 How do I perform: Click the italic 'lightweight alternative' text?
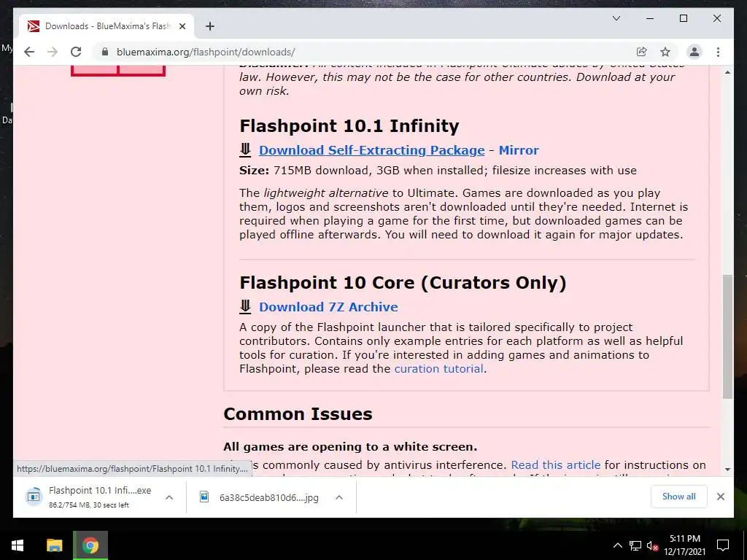[x=326, y=192]
